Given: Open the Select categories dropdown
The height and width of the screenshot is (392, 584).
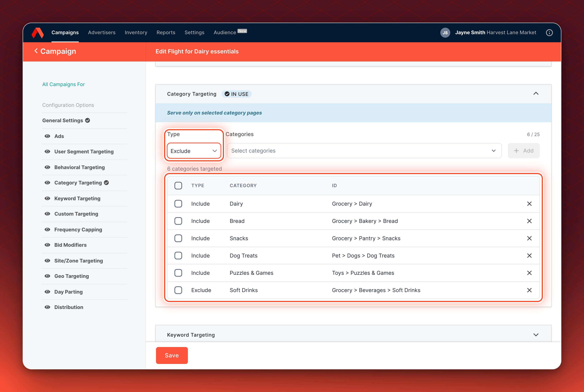Looking at the screenshot, I should tap(364, 151).
